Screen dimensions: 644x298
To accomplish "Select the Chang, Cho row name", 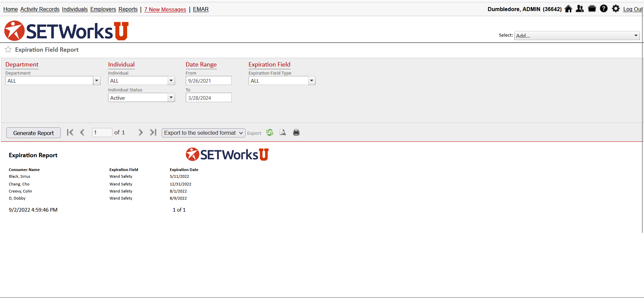I will tap(19, 184).
